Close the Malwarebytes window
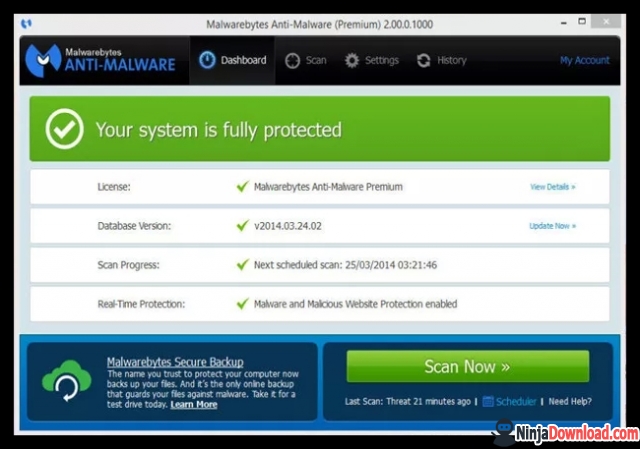 [607, 21]
